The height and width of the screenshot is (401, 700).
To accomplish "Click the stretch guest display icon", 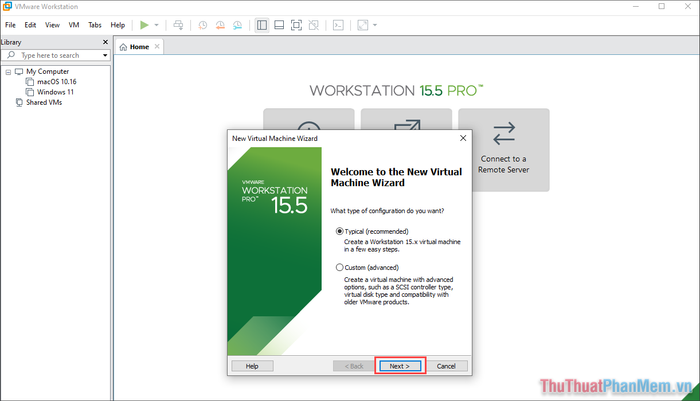I will tap(363, 25).
